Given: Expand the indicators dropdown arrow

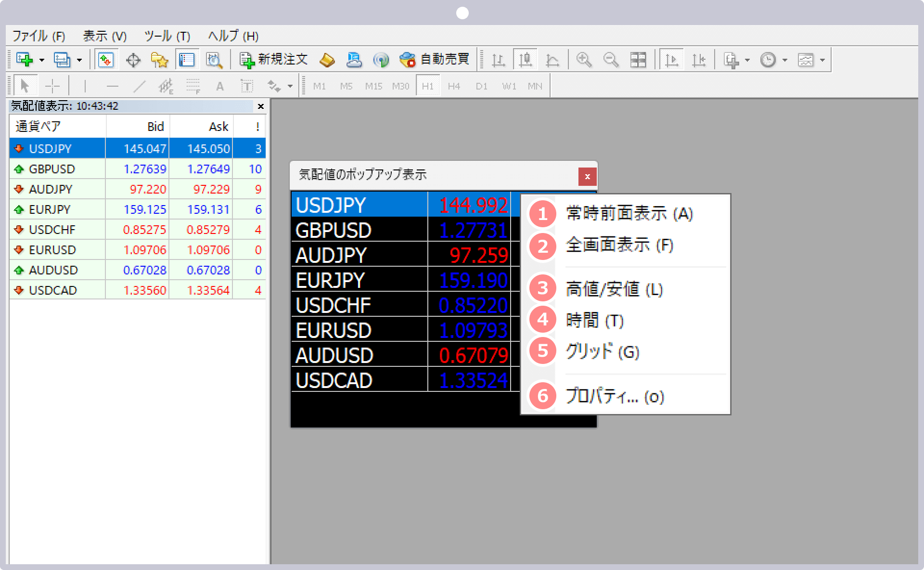Looking at the screenshot, I should 747,60.
